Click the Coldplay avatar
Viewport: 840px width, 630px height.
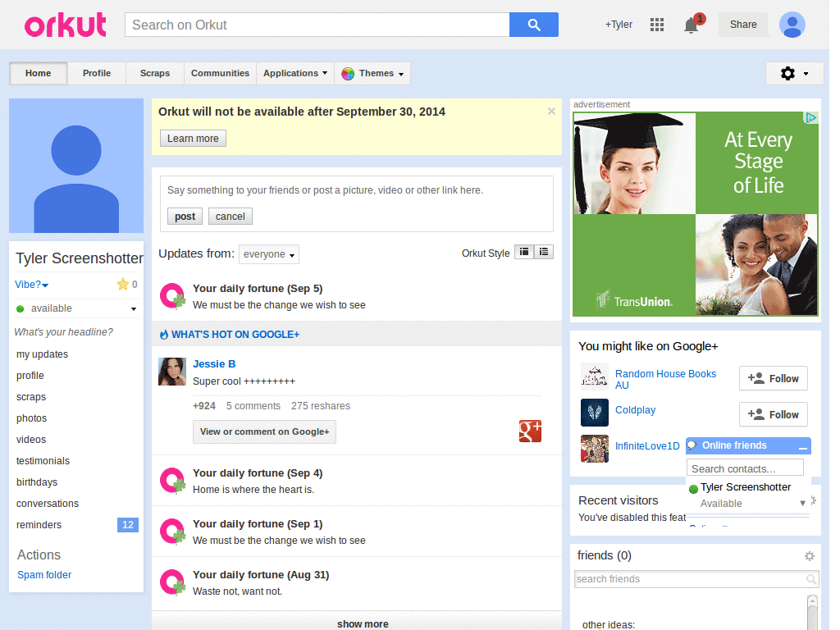pos(595,413)
